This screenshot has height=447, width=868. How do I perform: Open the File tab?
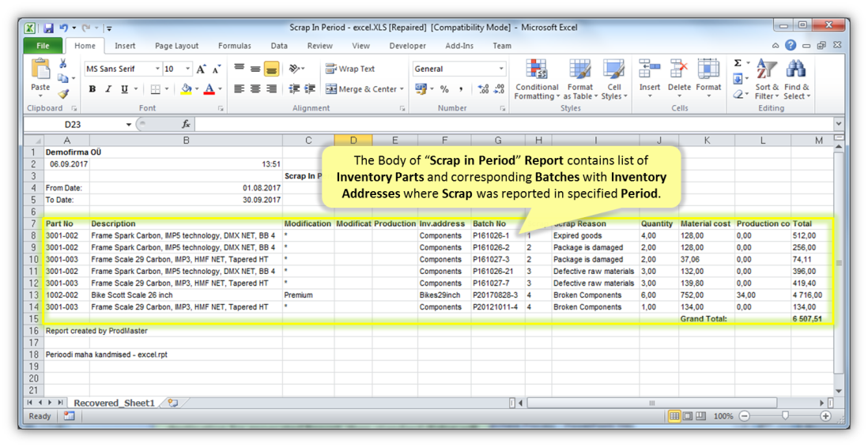coord(43,46)
